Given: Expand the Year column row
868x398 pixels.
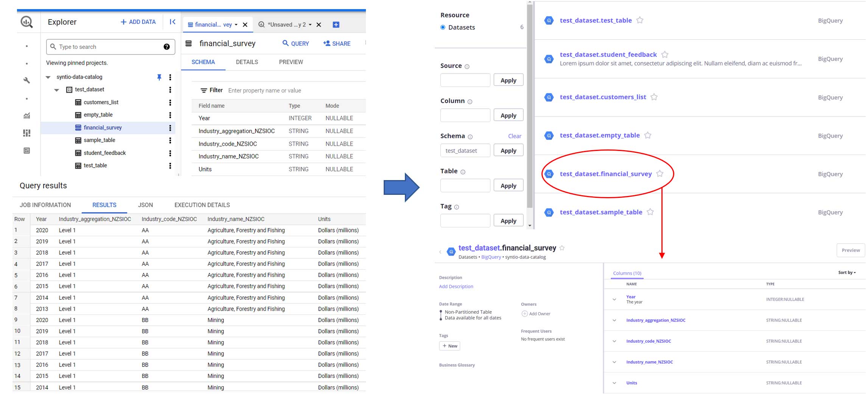Looking at the screenshot, I should [x=614, y=300].
